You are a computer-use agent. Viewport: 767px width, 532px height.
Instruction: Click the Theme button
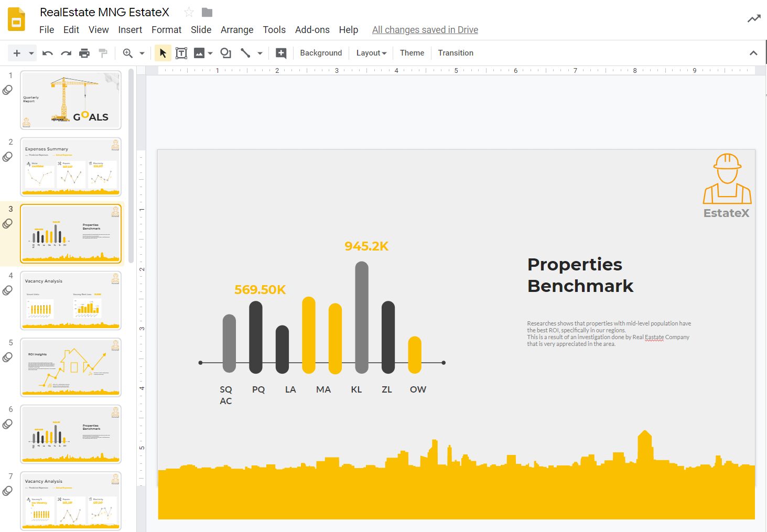(412, 52)
